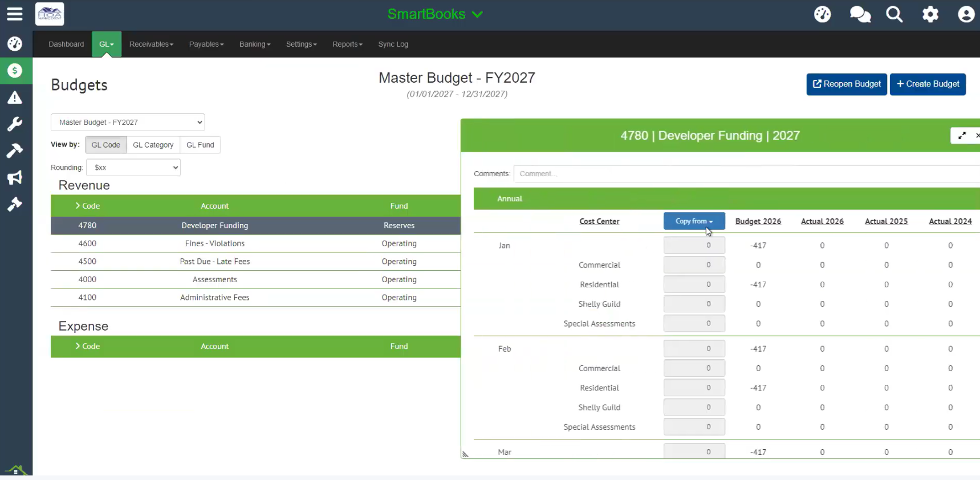Click the HOA logo in header

point(50,14)
